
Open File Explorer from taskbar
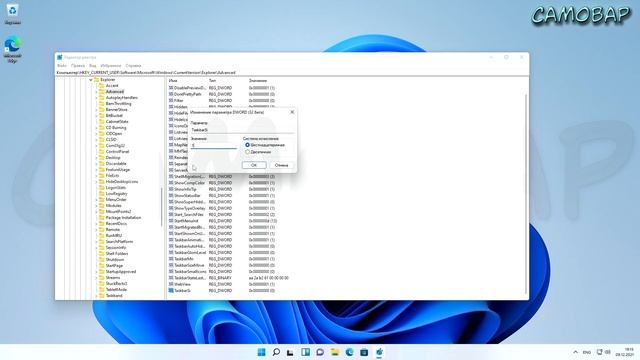tap(335, 352)
